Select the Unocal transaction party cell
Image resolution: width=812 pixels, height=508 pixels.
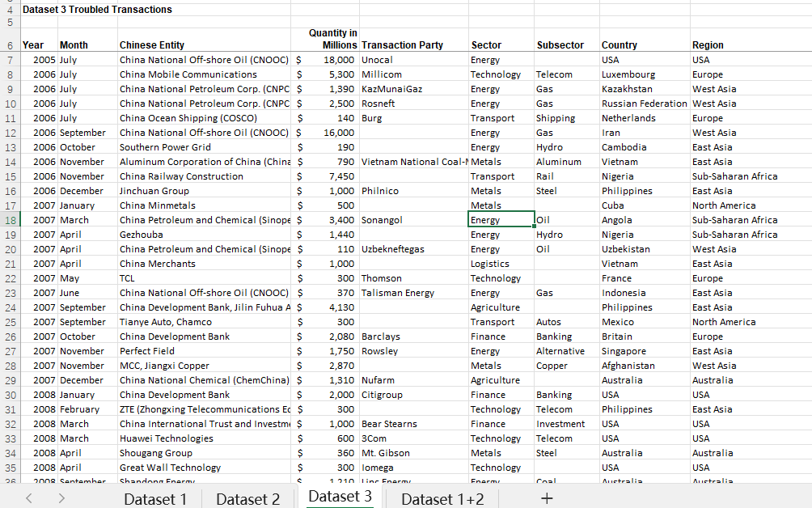click(x=414, y=60)
